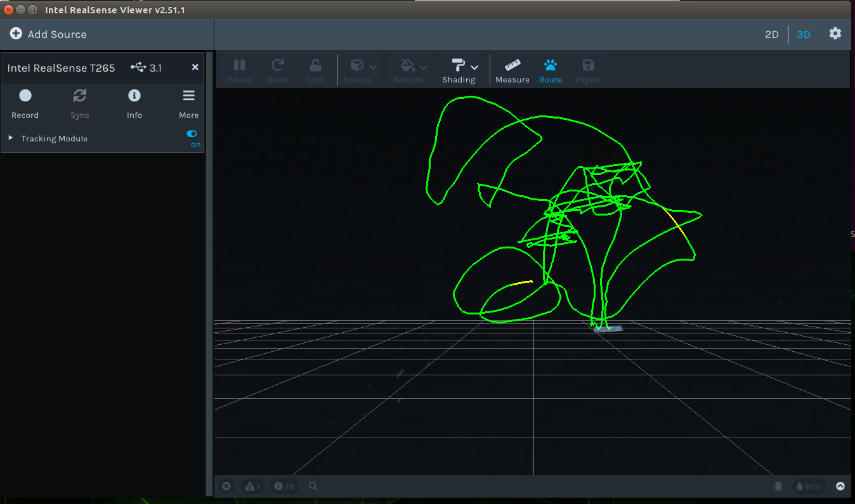This screenshot has width=855, height=504.
Task: Lock the 3D view
Action: (x=315, y=70)
